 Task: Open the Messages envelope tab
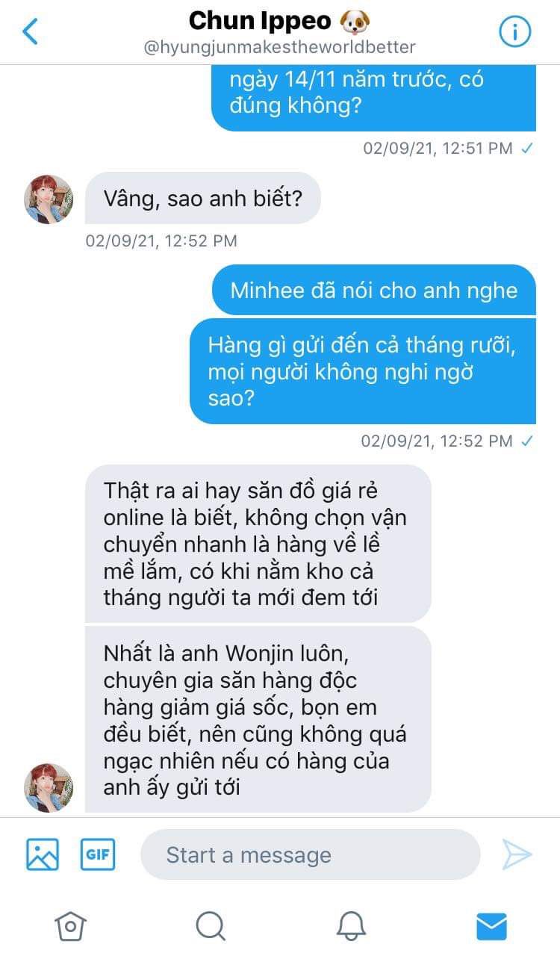pyautogui.click(x=491, y=927)
